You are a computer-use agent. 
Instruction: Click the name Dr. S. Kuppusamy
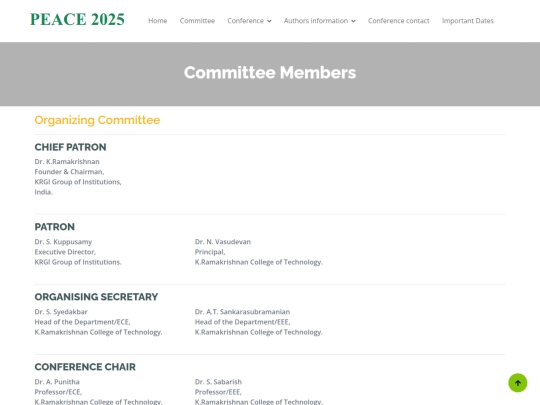63,242
